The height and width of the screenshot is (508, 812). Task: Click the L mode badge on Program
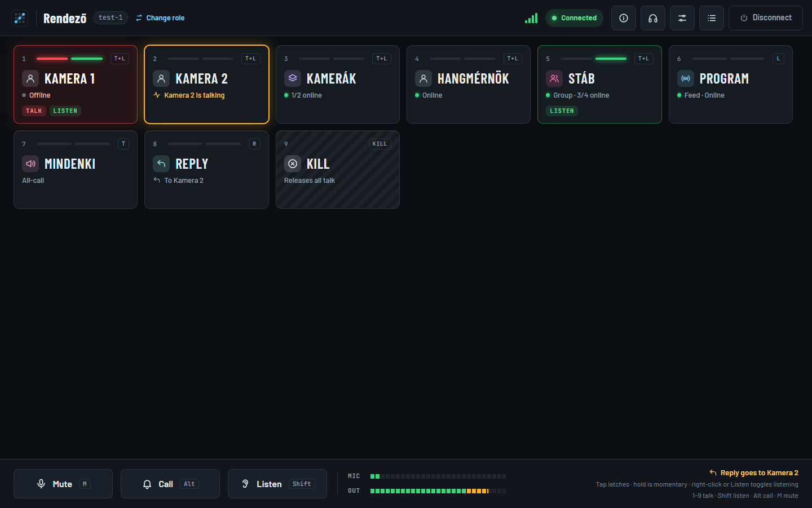(x=779, y=59)
